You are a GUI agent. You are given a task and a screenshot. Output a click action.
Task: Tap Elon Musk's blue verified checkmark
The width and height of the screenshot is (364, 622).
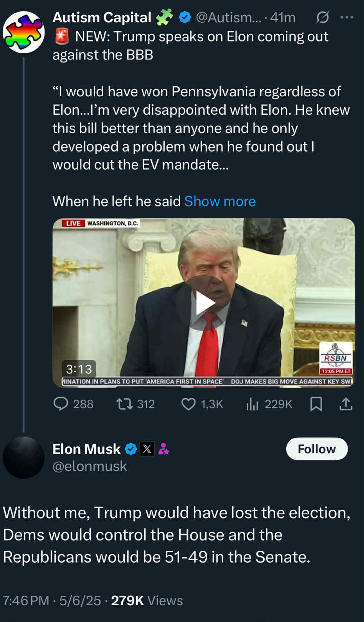tap(131, 449)
